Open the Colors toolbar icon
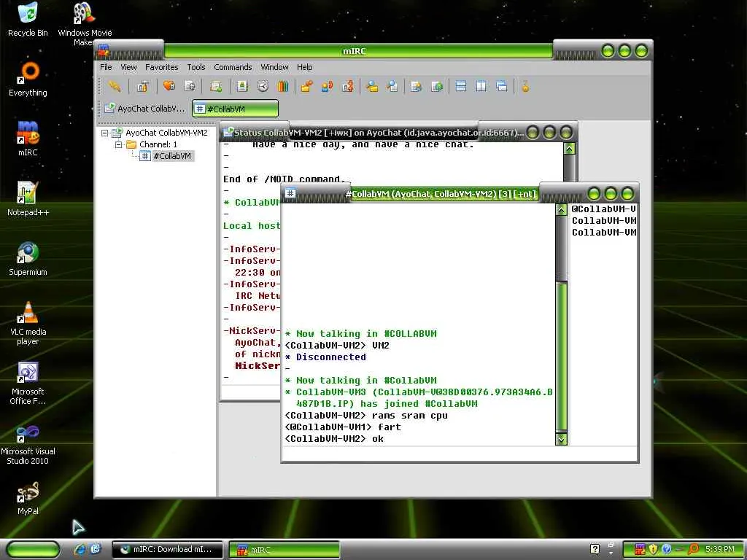 [x=283, y=86]
